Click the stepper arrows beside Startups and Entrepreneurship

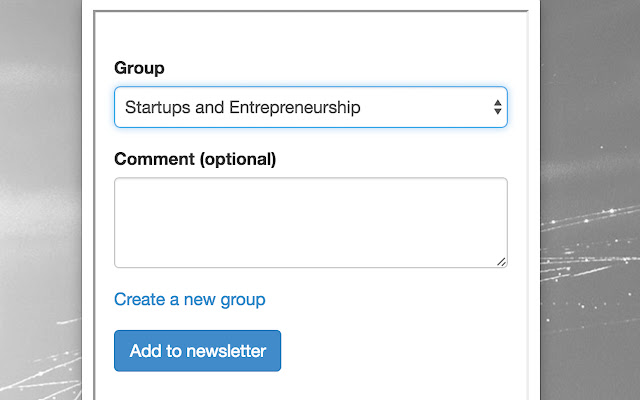(x=497, y=107)
